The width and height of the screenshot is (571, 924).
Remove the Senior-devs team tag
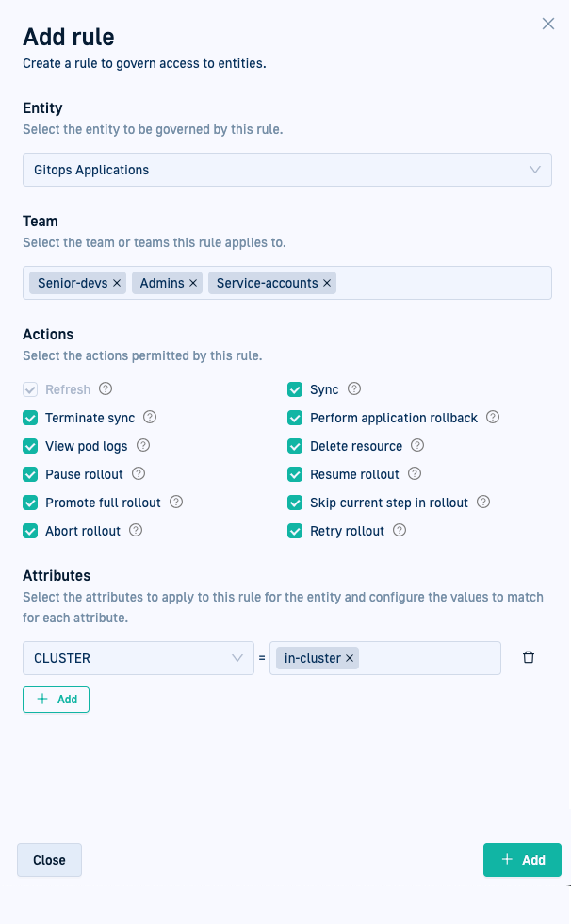(117, 283)
